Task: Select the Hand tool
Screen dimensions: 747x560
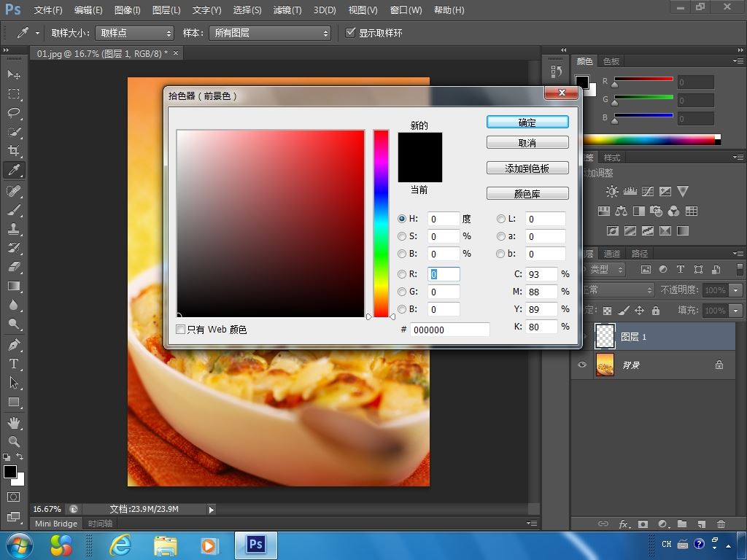Action: 14,423
